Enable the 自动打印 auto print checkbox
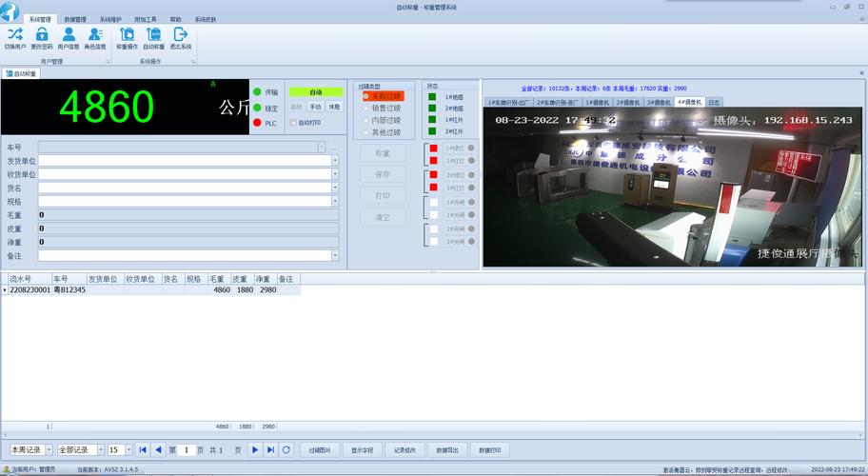This screenshot has height=476, width=868. tap(294, 123)
